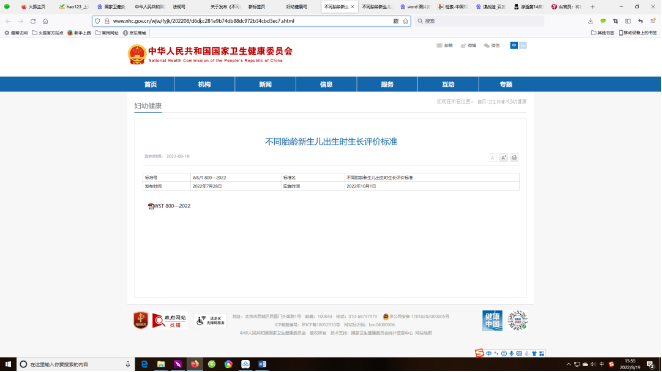Print the article with the printer icon
Screen dimensions: 662x372
514,157
